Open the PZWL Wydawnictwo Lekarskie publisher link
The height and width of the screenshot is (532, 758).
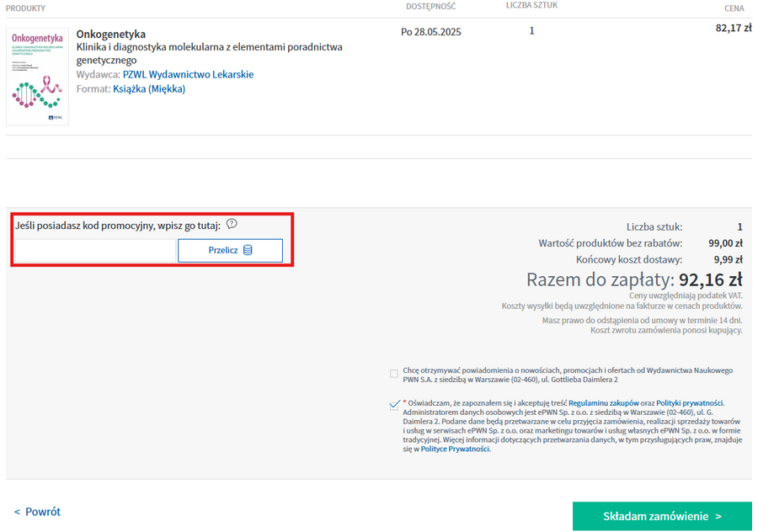tap(188, 75)
